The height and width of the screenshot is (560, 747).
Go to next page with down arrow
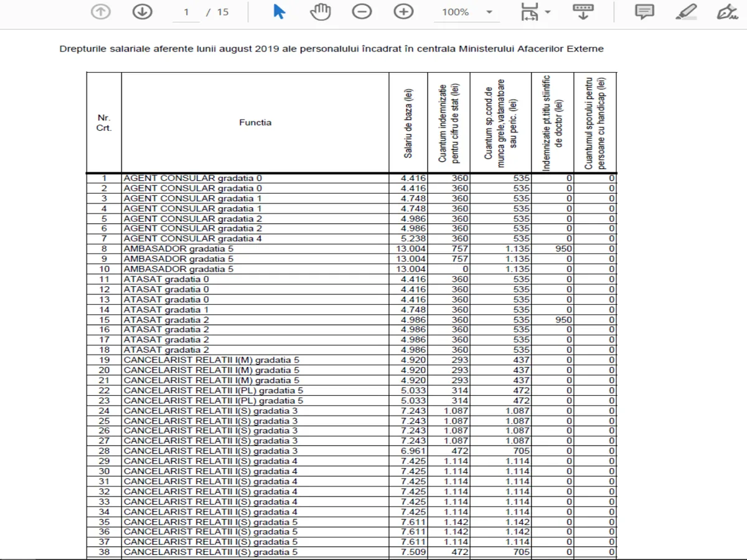[143, 12]
